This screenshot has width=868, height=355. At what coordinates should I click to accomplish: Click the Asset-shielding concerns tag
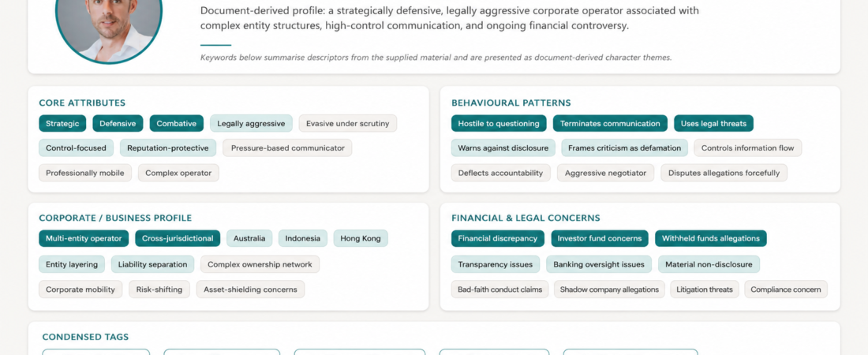click(x=250, y=289)
